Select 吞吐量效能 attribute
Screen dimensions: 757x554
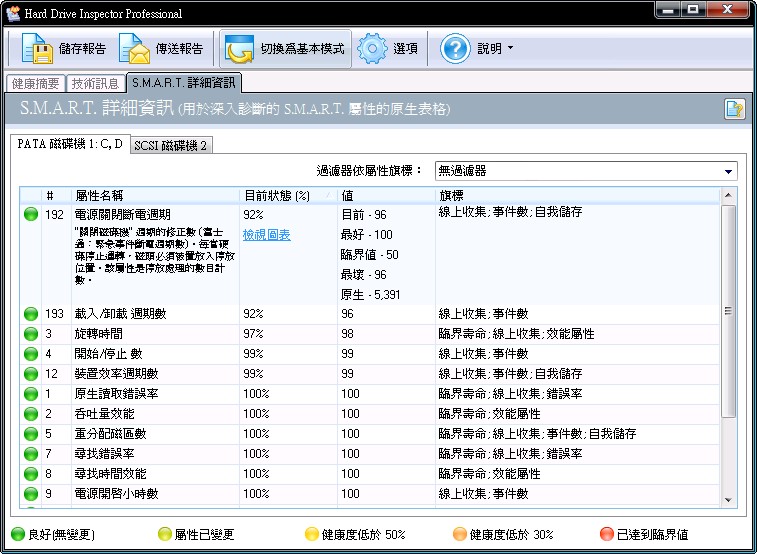(104, 414)
